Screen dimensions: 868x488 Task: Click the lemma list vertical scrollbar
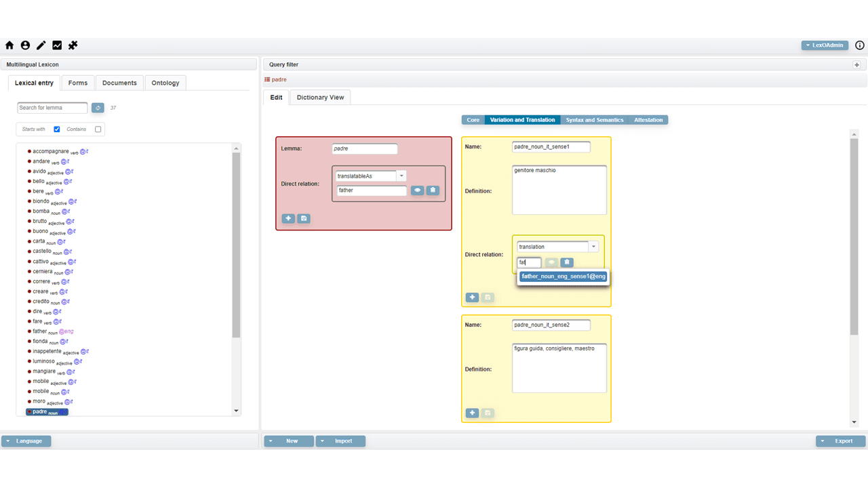(236, 244)
